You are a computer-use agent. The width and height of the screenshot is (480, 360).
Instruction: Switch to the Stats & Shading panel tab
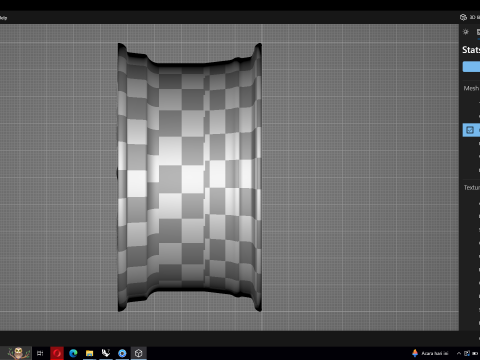(478, 32)
